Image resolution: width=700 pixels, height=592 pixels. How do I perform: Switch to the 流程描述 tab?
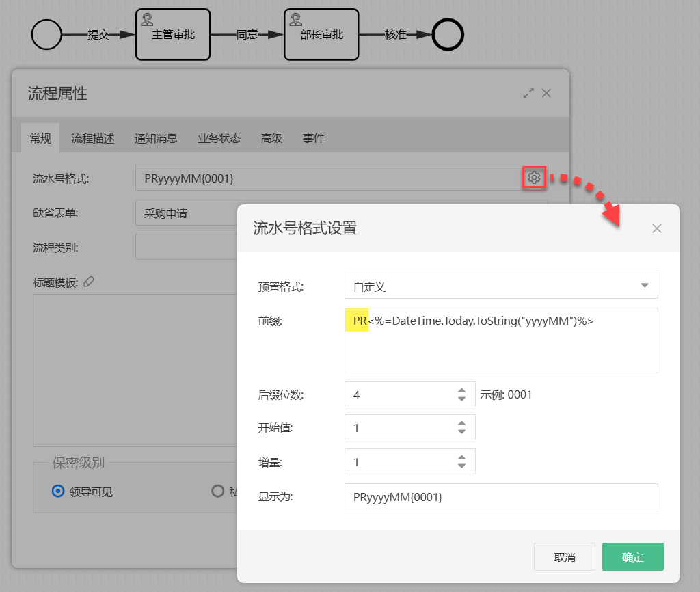click(92, 138)
